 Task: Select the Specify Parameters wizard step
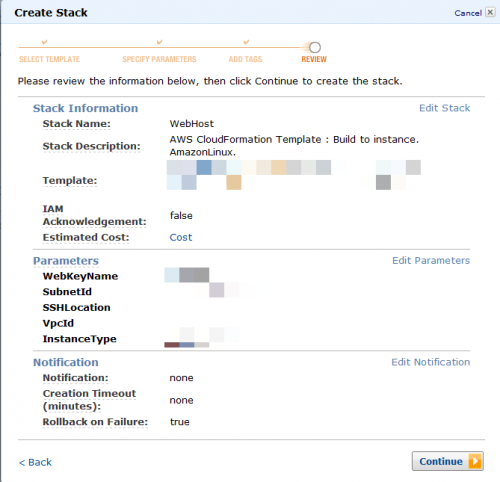tap(159, 59)
